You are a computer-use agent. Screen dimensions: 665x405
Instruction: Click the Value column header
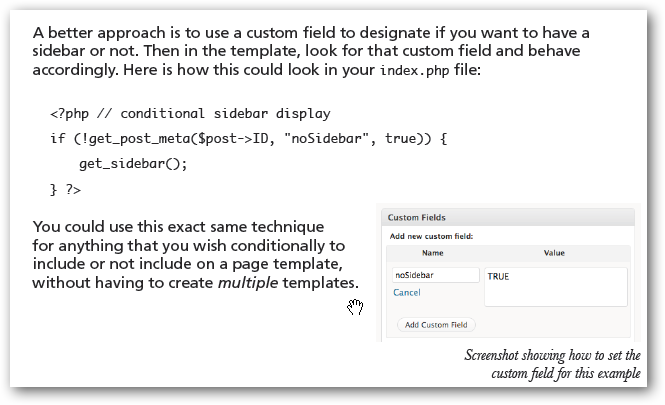click(553, 254)
